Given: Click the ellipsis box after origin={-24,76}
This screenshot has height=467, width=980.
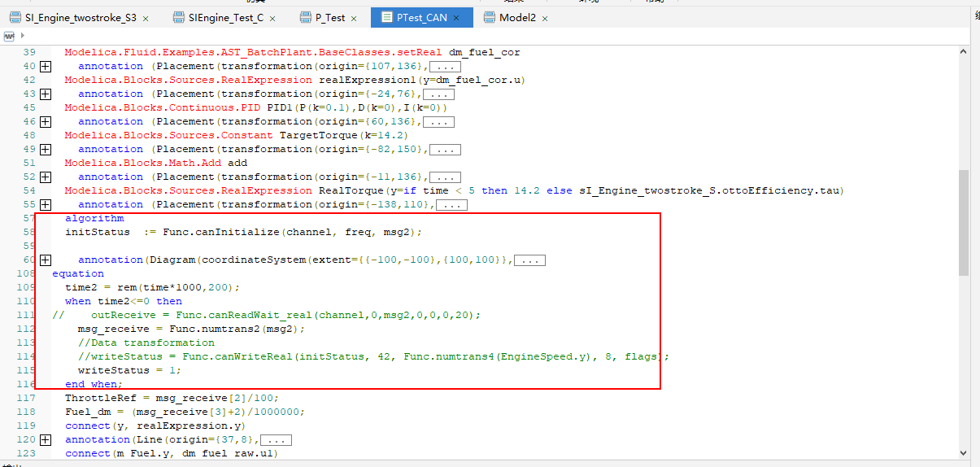Looking at the screenshot, I should (x=438, y=94).
